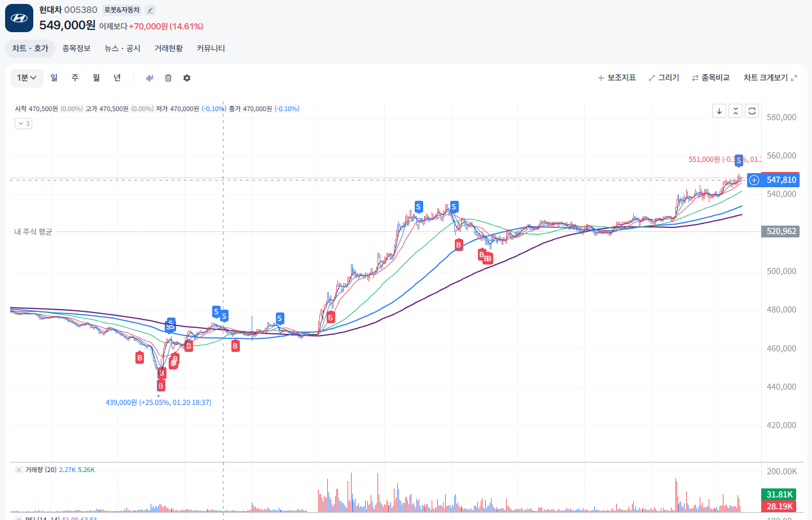Click the 547,810 current price tag on the axis
812x520 pixels.
point(782,180)
